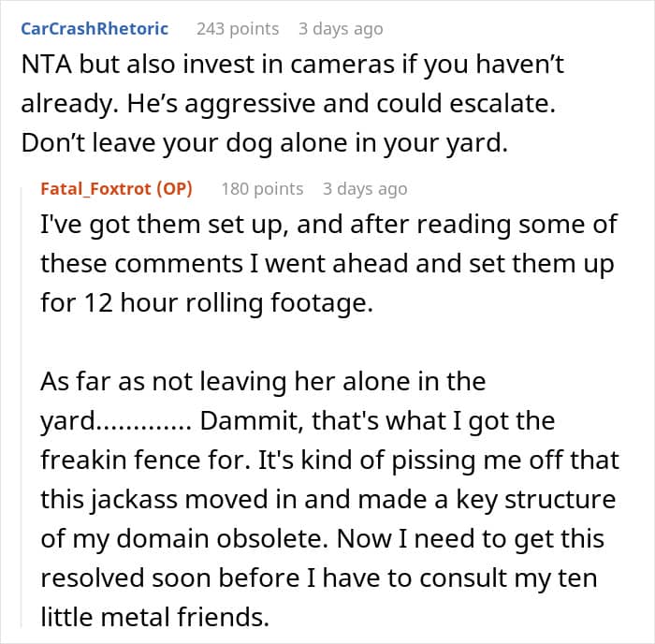Screen dimensions: 655x644
Task: Click the top comment's "3 days ago" timestamp
Action: click(x=341, y=28)
